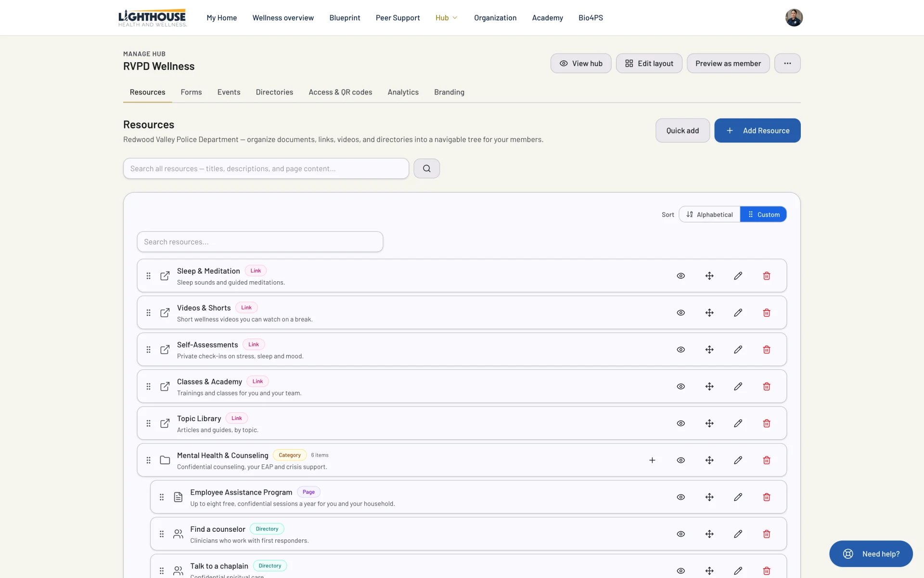
Task: Click move icon for Mental Health & Counseling
Action: (709, 460)
